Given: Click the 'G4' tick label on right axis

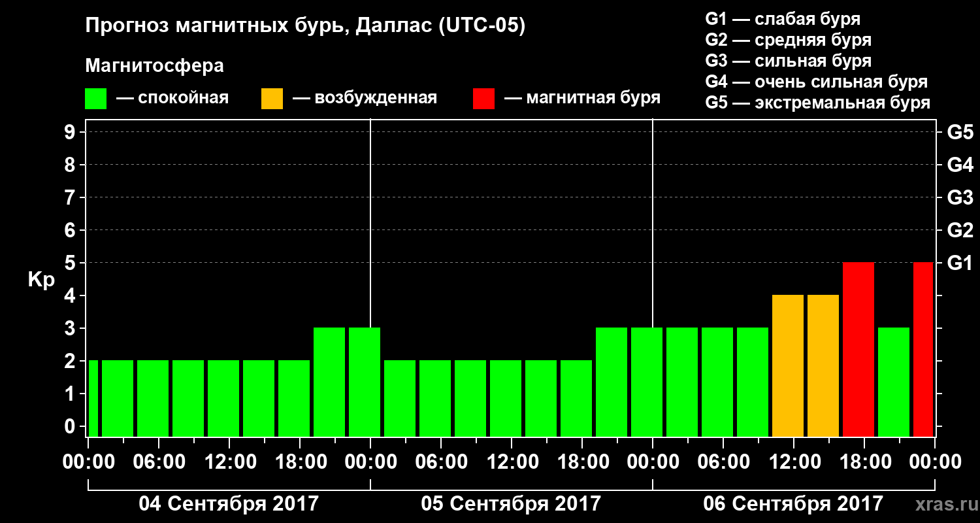Looking at the screenshot, I should [x=960, y=165].
